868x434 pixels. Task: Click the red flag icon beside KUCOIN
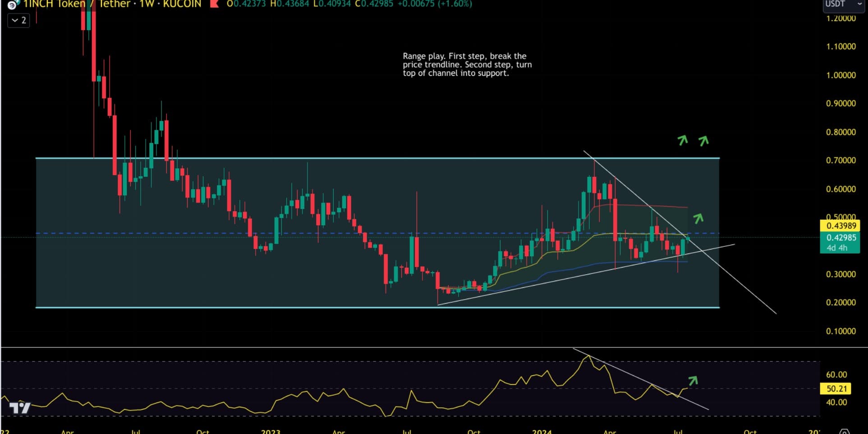(x=215, y=4)
